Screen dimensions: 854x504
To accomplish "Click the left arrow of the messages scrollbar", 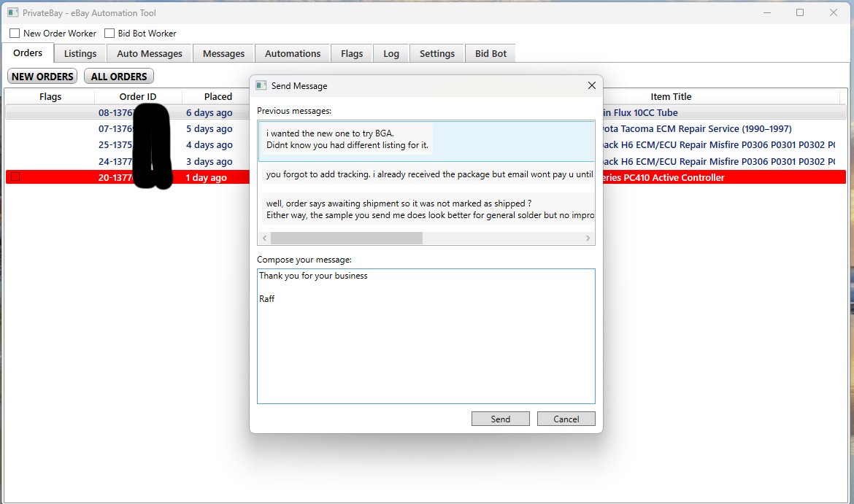I will point(264,238).
